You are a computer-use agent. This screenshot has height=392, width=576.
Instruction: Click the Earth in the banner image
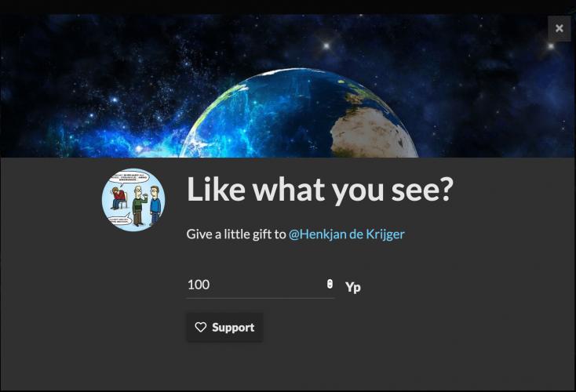tap(299, 113)
